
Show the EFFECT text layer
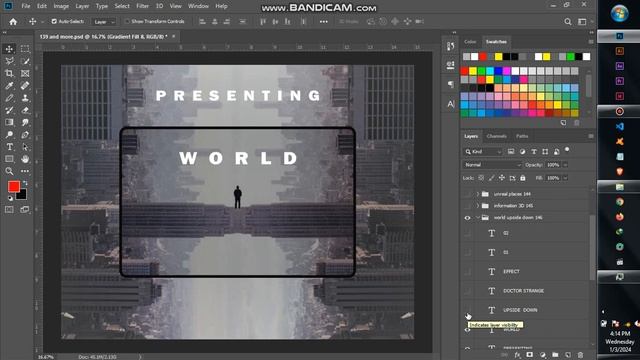tap(467, 271)
